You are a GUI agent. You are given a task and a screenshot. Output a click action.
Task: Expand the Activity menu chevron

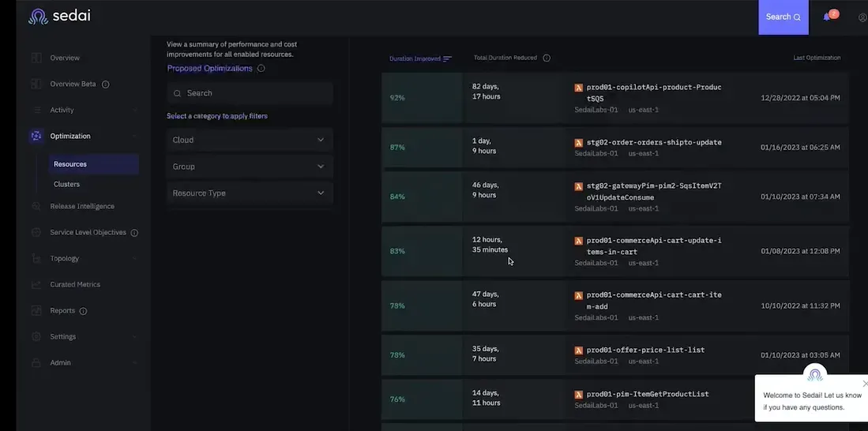point(134,110)
